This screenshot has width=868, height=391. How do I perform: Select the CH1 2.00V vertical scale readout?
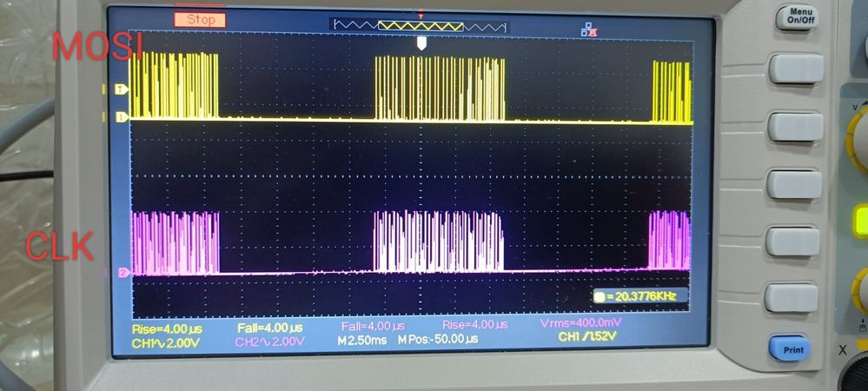[x=165, y=343]
